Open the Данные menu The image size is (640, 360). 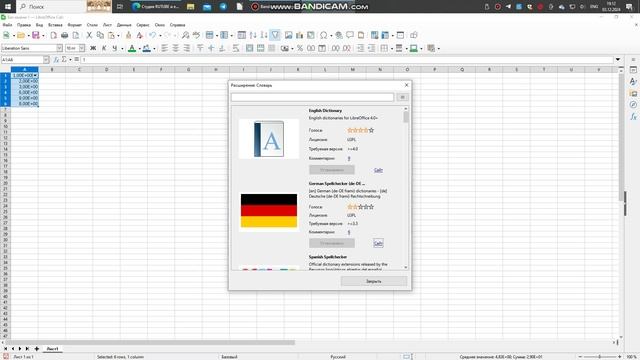pyautogui.click(x=124, y=25)
